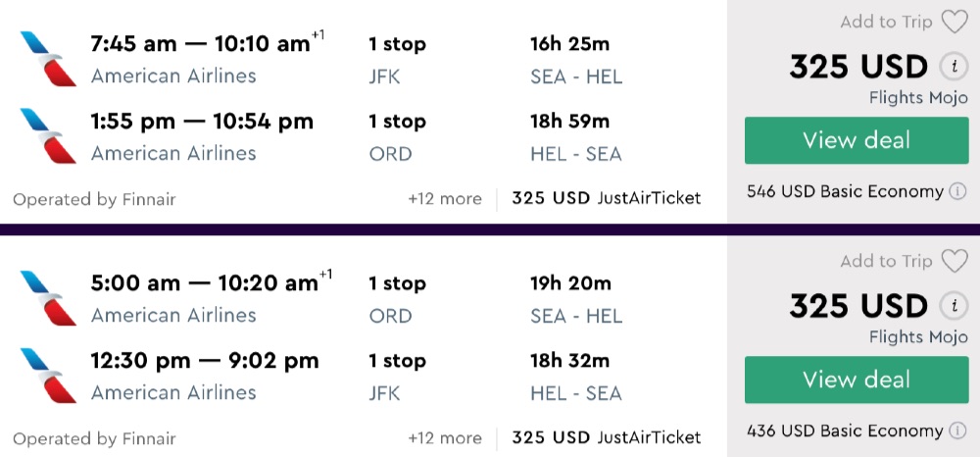Open 325 USD JustAirTicket offer on first result
This screenshot has width=980, height=457.
(606, 198)
